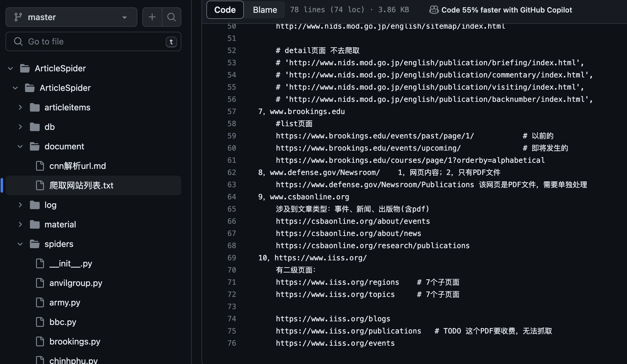This screenshot has width=627, height=364.
Task: Click the GitHub Copilot icon
Action: pos(434,10)
